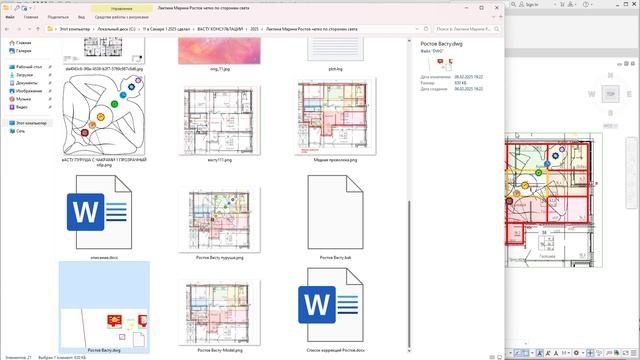The width and height of the screenshot is (640, 360).
Task: Collapse the Explorer ribbon chevron
Action: point(494,17)
